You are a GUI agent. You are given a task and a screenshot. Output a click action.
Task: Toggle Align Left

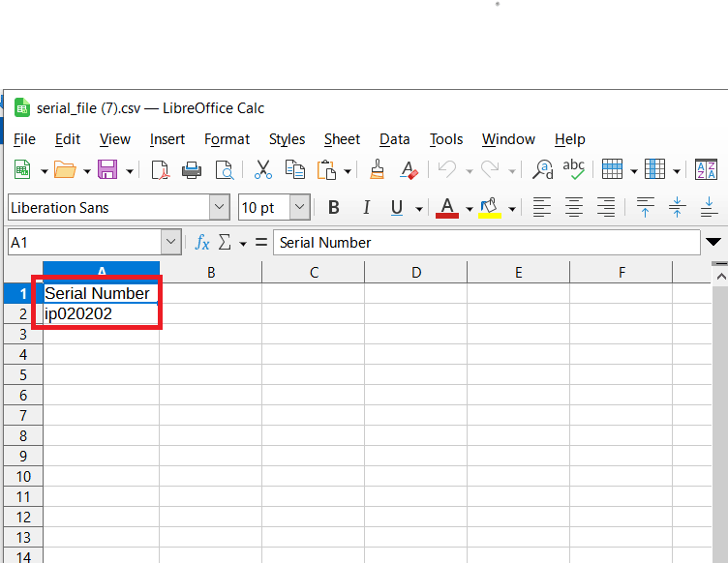pos(542,207)
